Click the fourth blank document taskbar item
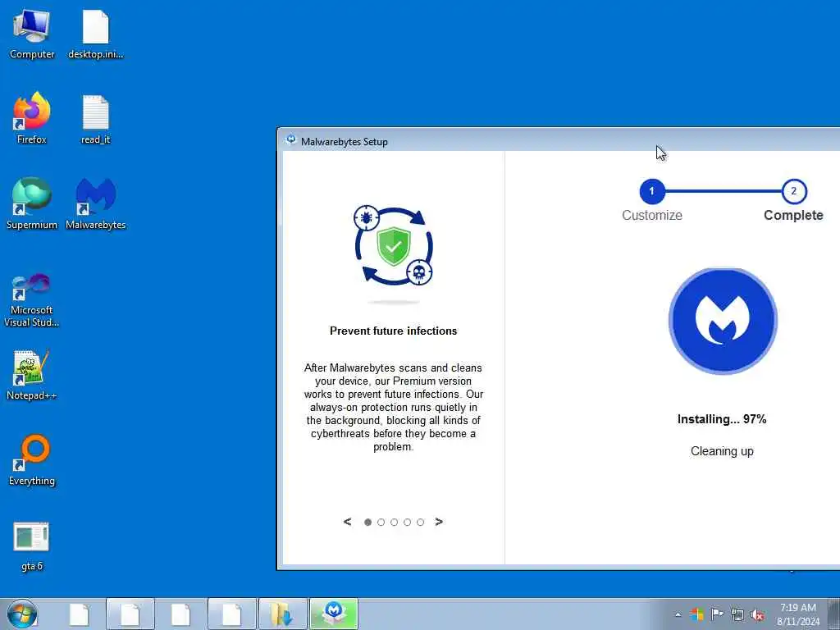This screenshot has height=630, width=840. (x=232, y=614)
